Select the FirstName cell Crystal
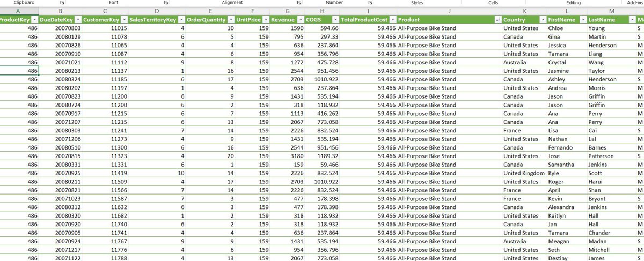The height and width of the screenshot is (261, 644). pyautogui.click(x=567, y=62)
